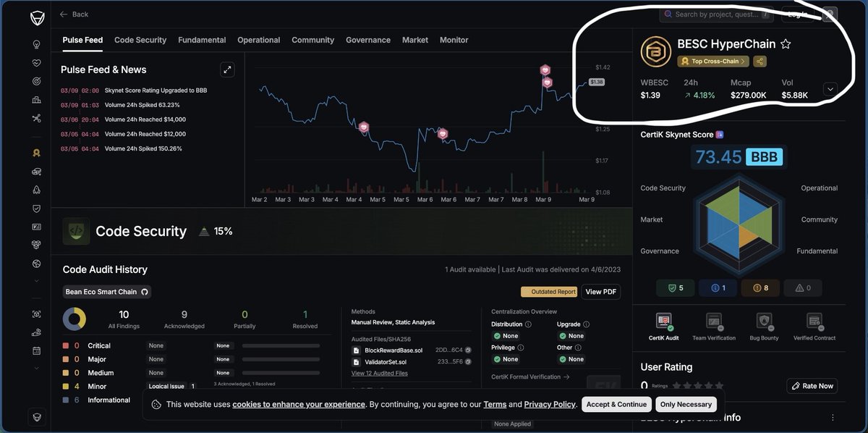The height and width of the screenshot is (433, 868).
Task: Open the Terms link in cookie banner
Action: pos(495,404)
